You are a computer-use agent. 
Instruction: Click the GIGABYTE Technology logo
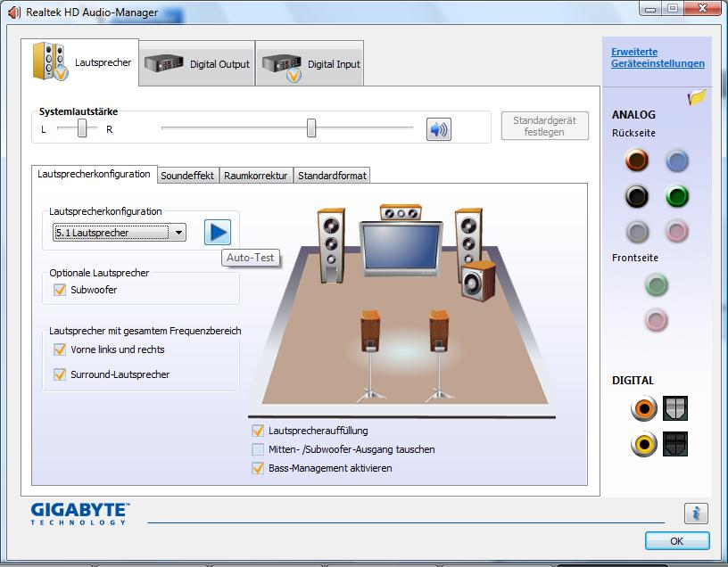click(x=80, y=514)
